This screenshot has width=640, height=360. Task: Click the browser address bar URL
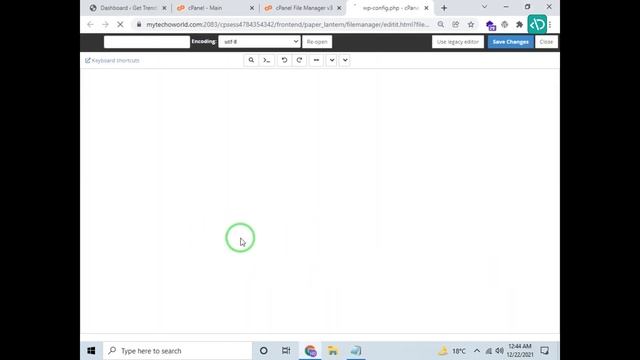click(x=288, y=24)
